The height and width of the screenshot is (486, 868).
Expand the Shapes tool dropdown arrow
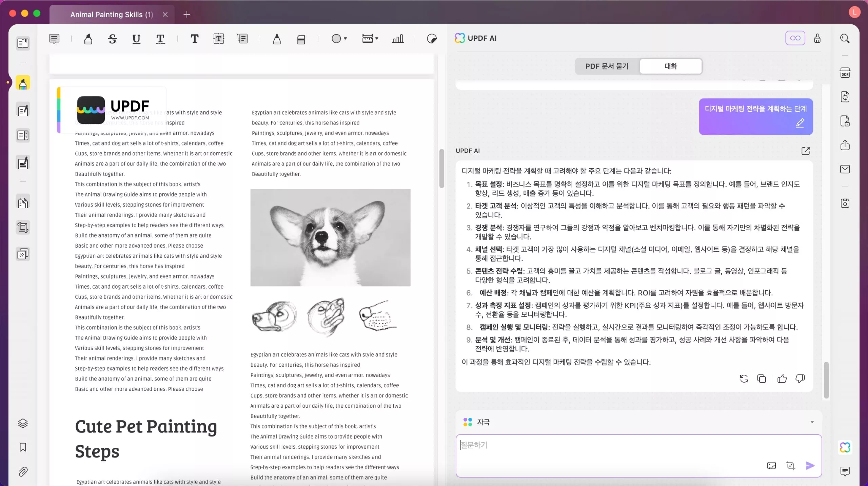(x=346, y=39)
